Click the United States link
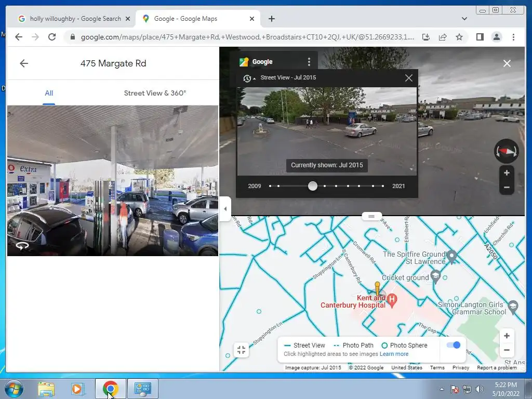 click(x=407, y=367)
